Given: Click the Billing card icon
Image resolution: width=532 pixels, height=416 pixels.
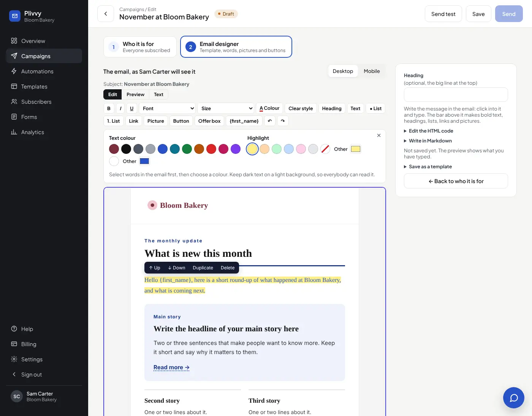Looking at the screenshot, I should pyautogui.click(x=14, y=344).
